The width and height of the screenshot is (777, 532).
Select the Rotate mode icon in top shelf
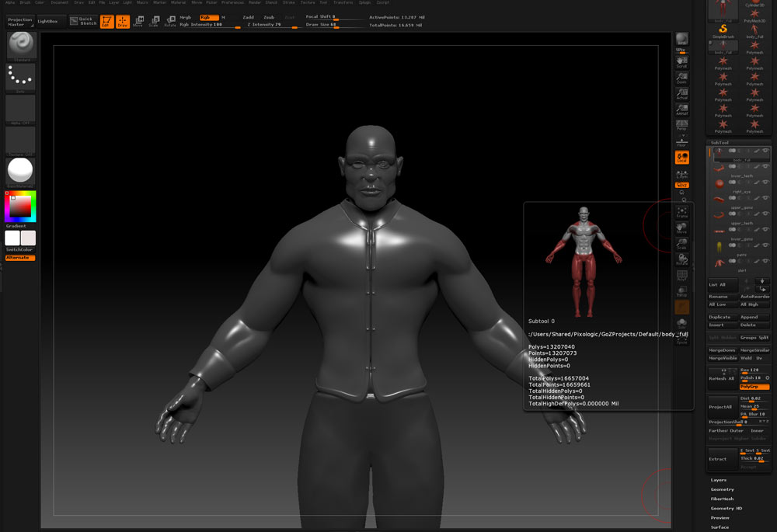[170, 21]
